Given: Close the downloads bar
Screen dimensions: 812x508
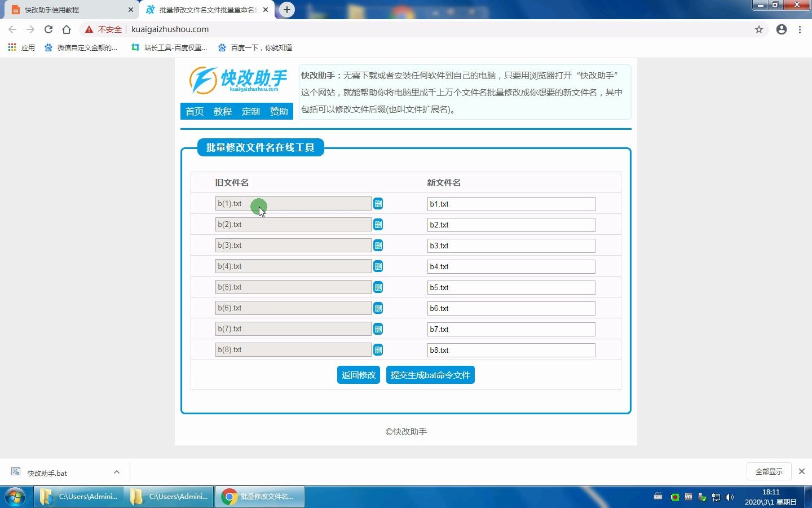Looking at the screenshot, I should 802,471.
